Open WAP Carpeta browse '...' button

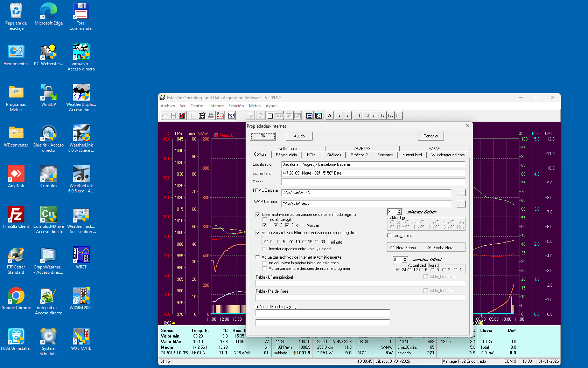(x=461, y=204)
